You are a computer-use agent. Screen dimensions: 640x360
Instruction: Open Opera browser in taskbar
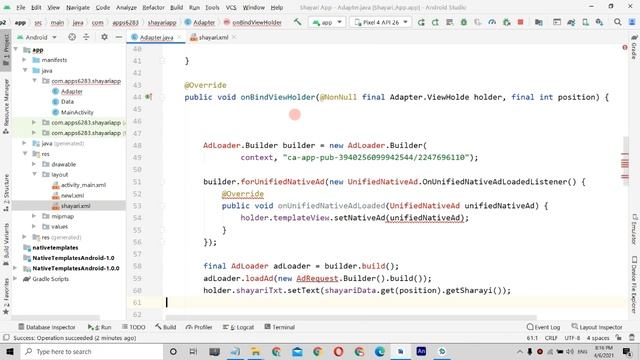338,351
